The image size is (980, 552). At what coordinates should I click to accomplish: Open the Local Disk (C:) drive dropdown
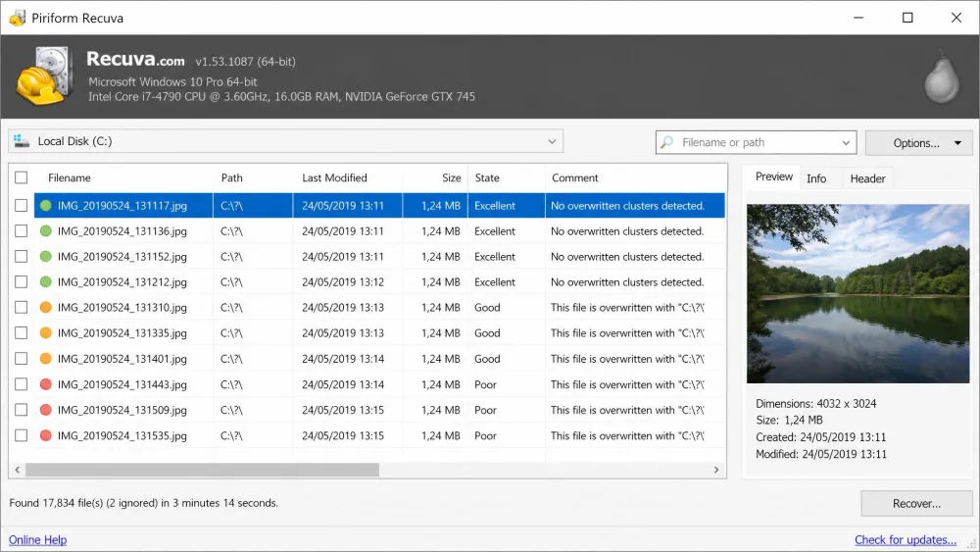(285, 141)
